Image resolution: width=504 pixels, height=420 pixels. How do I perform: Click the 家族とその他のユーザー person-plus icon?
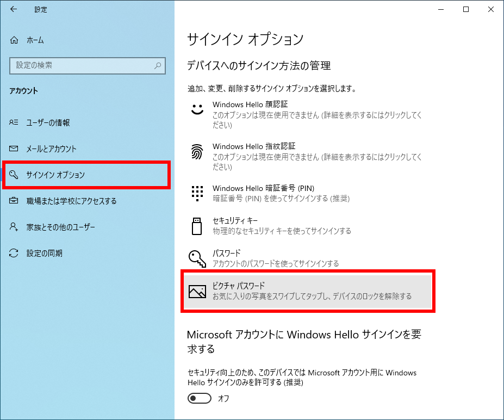14,227
